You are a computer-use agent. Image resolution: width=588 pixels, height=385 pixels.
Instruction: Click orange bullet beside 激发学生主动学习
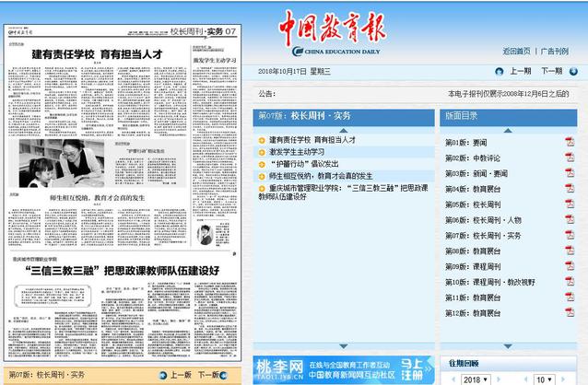click(x=262, y=152)
